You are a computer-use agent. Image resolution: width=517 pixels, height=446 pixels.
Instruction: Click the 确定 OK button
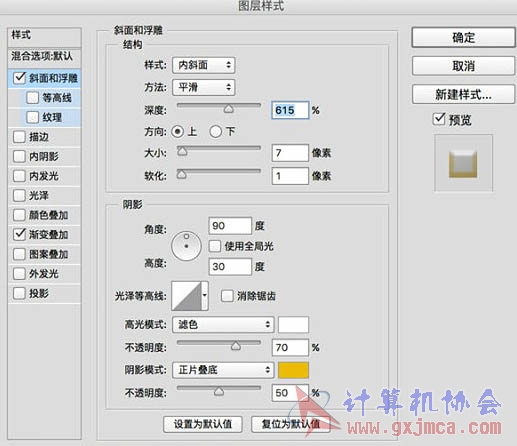point(463,37)
